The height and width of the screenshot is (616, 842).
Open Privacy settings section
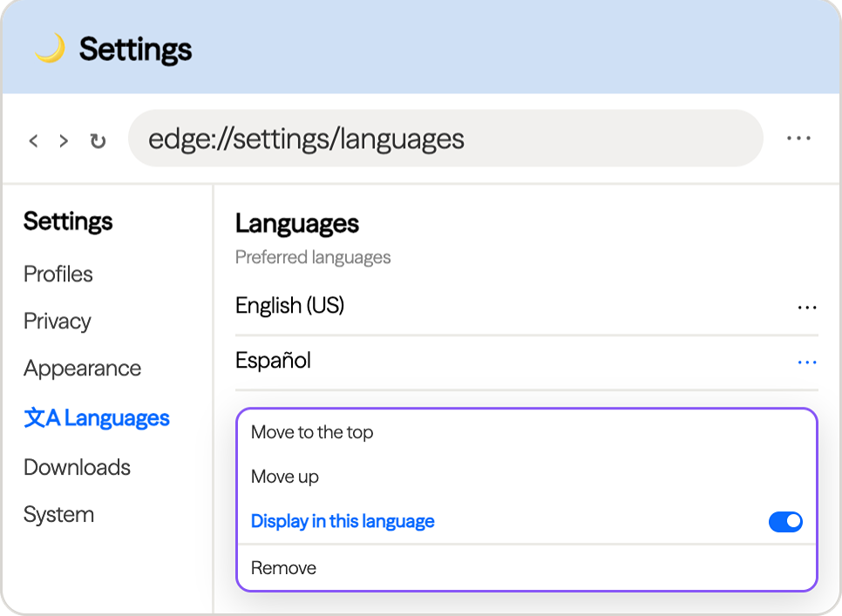point(58,322)
